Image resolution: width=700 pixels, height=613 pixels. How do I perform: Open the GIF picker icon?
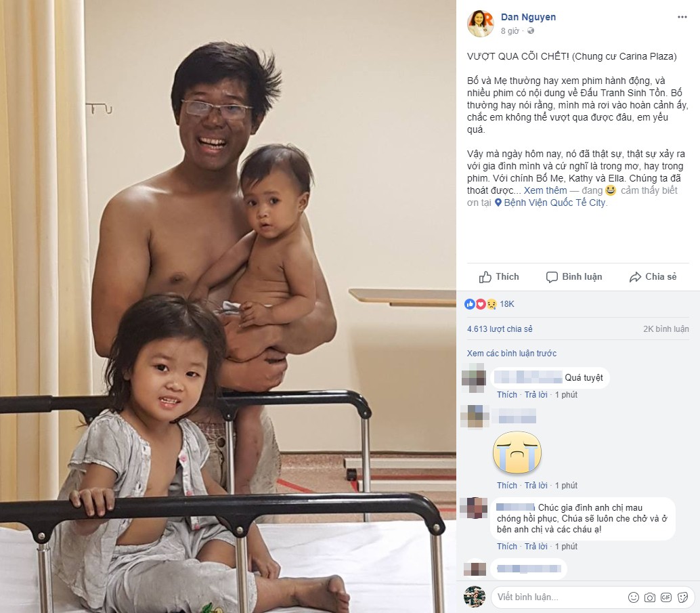point(666,597)
